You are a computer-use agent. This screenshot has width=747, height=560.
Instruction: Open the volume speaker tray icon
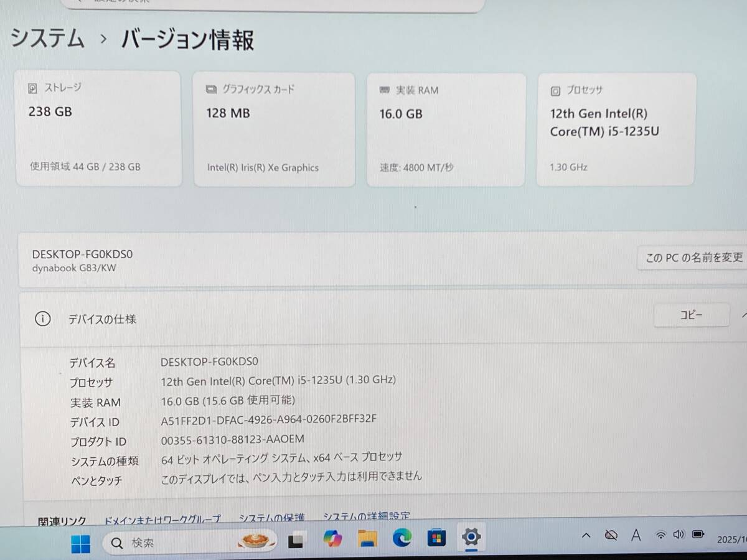(679, 534)
